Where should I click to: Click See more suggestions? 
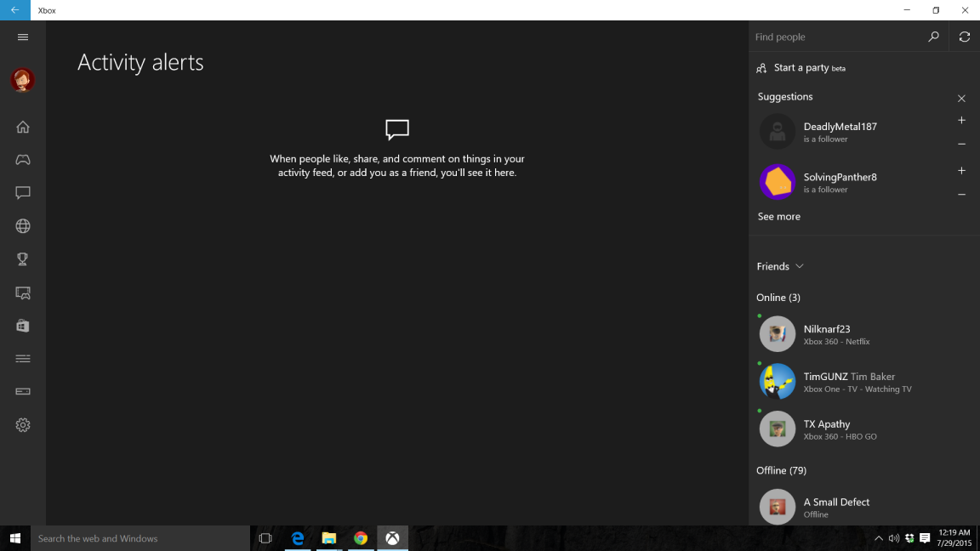tap(778, 216)
